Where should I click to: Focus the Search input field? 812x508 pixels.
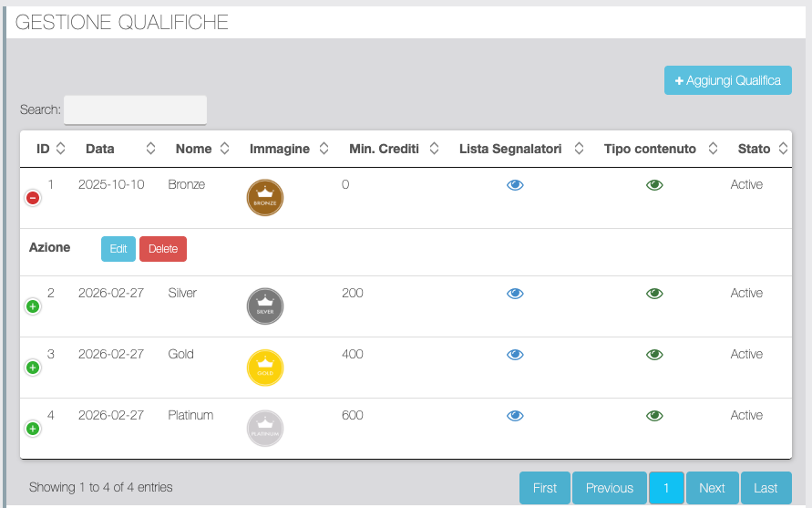tap(135, 109)
